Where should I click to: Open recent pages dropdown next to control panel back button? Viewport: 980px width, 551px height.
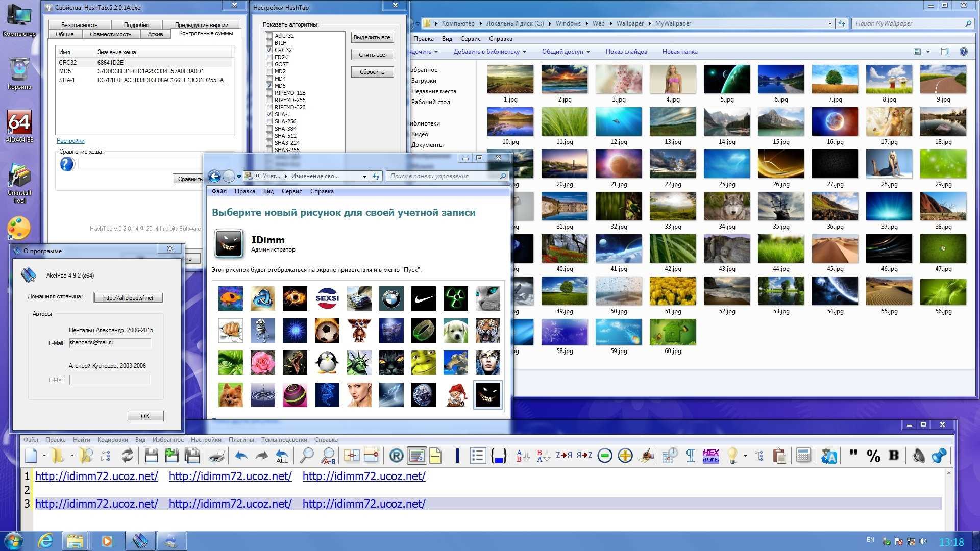pyautogui.click(x=239, y=177)
